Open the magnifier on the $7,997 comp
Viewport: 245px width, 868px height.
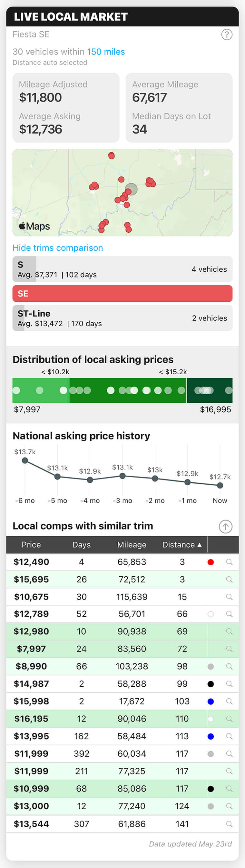230,649
